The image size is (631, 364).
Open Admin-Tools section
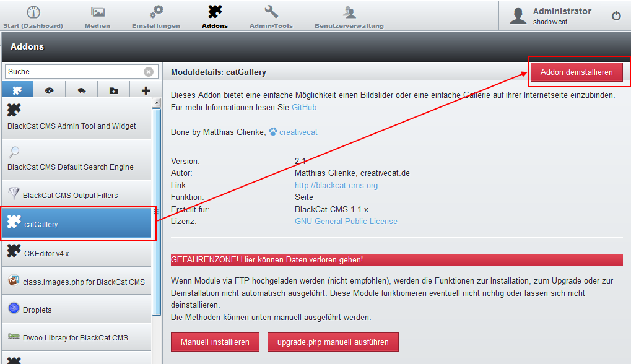pyautogui.click(x=271, y=17)
